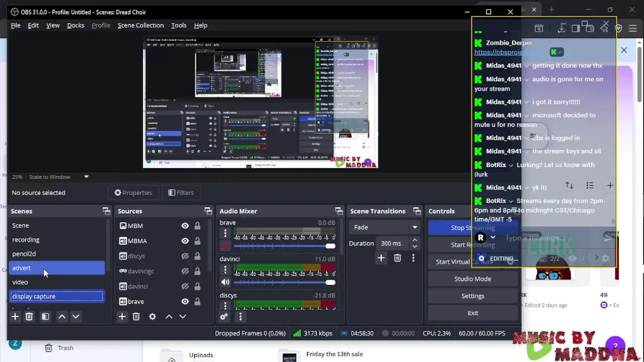Lock the brave source

click(x=197, y=301)
